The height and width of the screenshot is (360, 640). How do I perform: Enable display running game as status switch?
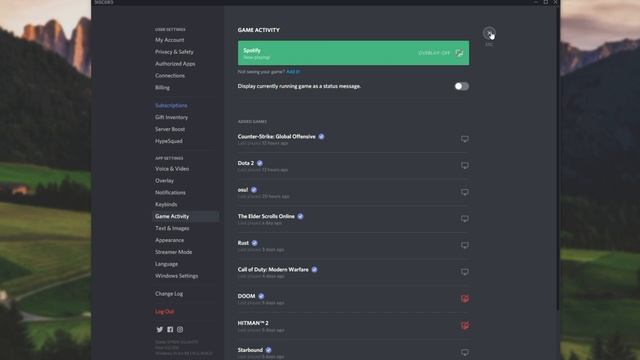coord(462,86)
